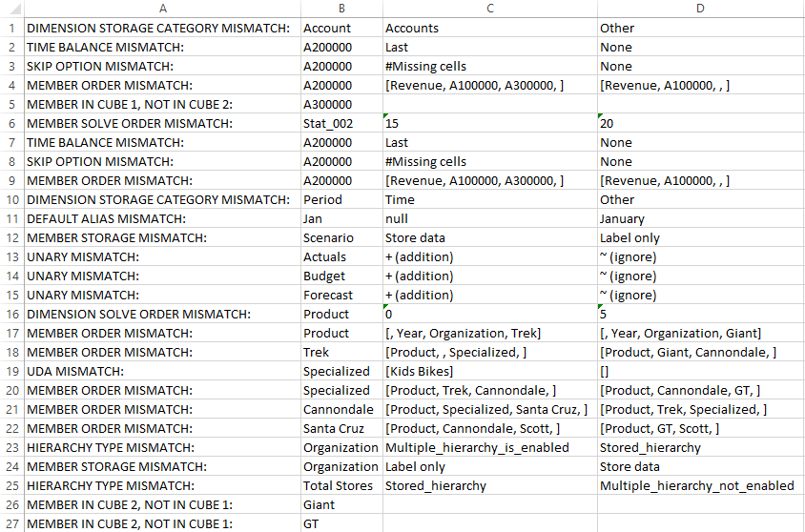Click '[Product, Cannondale, GT, ]' cell
This screenshot has height=532, width=805.
701,390
